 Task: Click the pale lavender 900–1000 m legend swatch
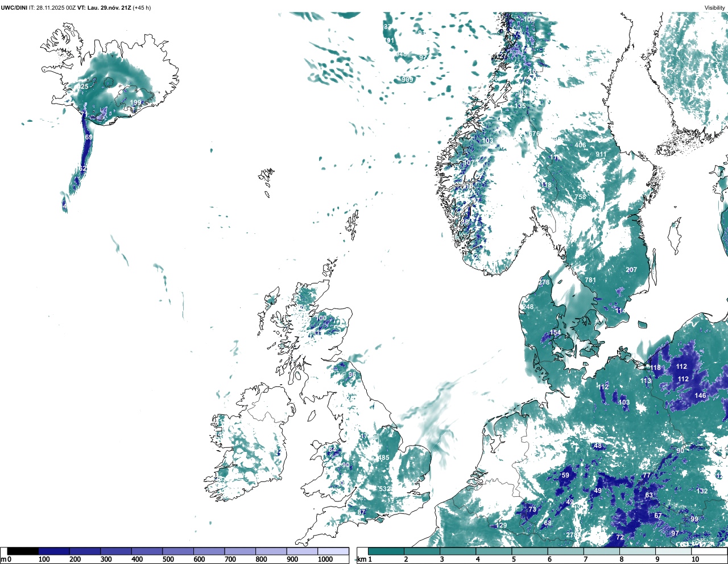302,551
